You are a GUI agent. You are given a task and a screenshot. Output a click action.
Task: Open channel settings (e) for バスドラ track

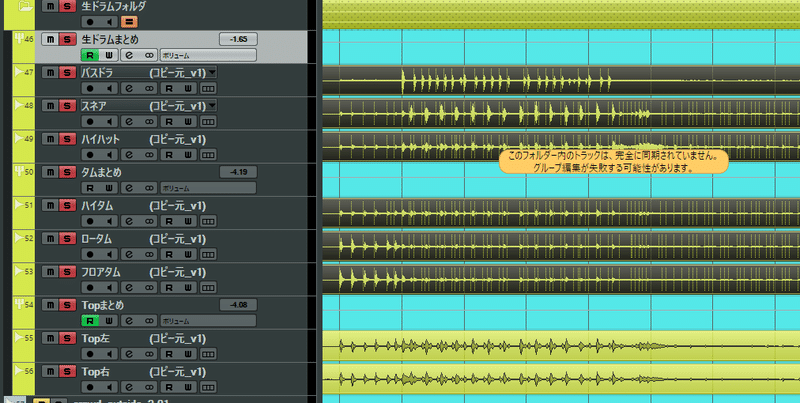click(130, 88)
